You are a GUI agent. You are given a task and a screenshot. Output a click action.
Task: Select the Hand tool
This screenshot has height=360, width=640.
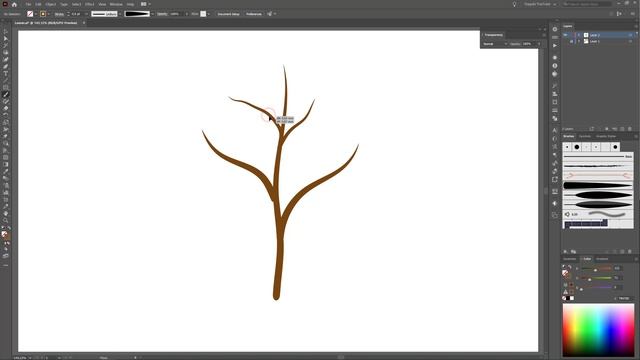[x=5, y=213]
